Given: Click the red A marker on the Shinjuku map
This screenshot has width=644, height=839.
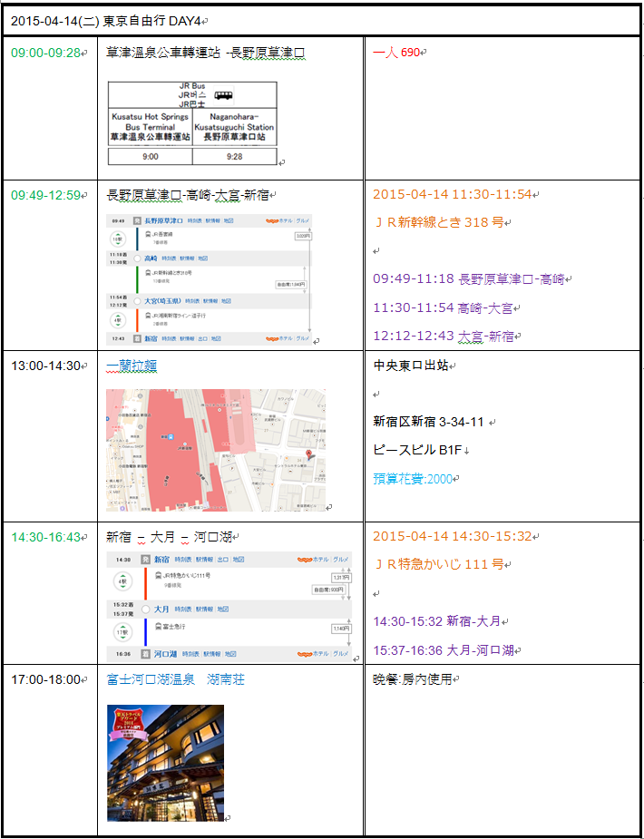Looking at the screenshot, I should [308, 454].
